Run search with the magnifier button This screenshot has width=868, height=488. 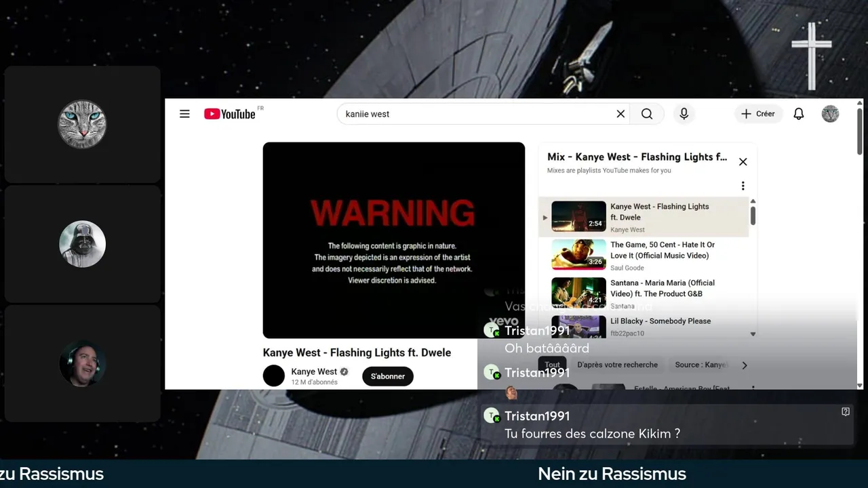click(647, 114)
